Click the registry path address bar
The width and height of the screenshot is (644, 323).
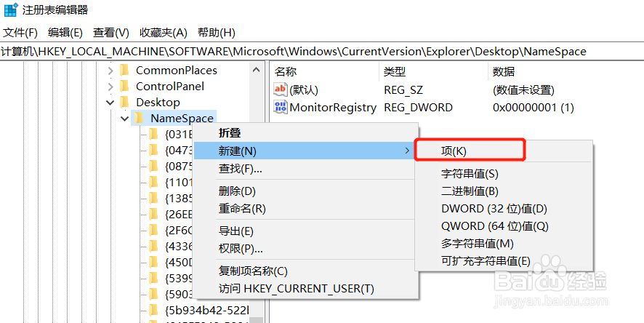(x=322, y=52)
